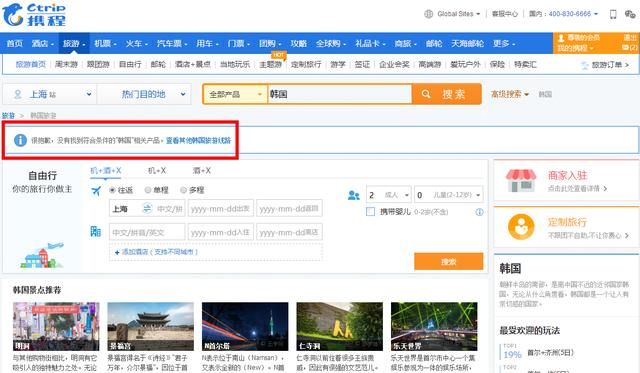
Task: Click the hotel city 中文/拼音/英文 field
Action: pos(147,232)
